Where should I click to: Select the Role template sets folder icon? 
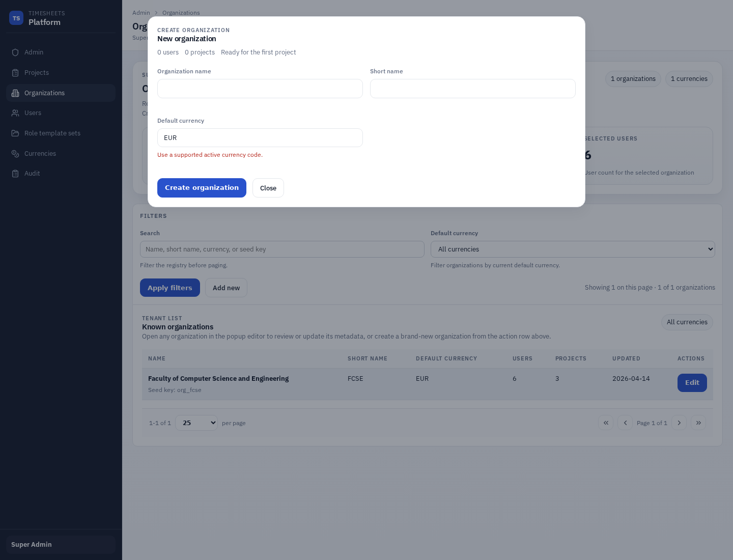click(x=15, y=133)
